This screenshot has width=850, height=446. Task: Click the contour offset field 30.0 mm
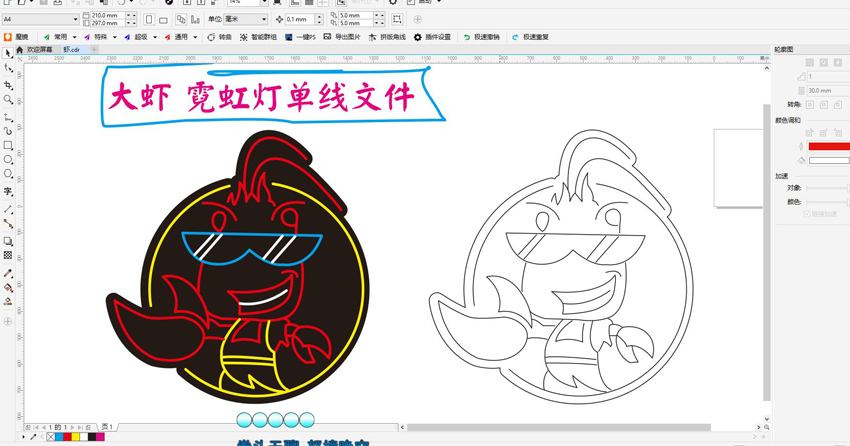point(828,91)
